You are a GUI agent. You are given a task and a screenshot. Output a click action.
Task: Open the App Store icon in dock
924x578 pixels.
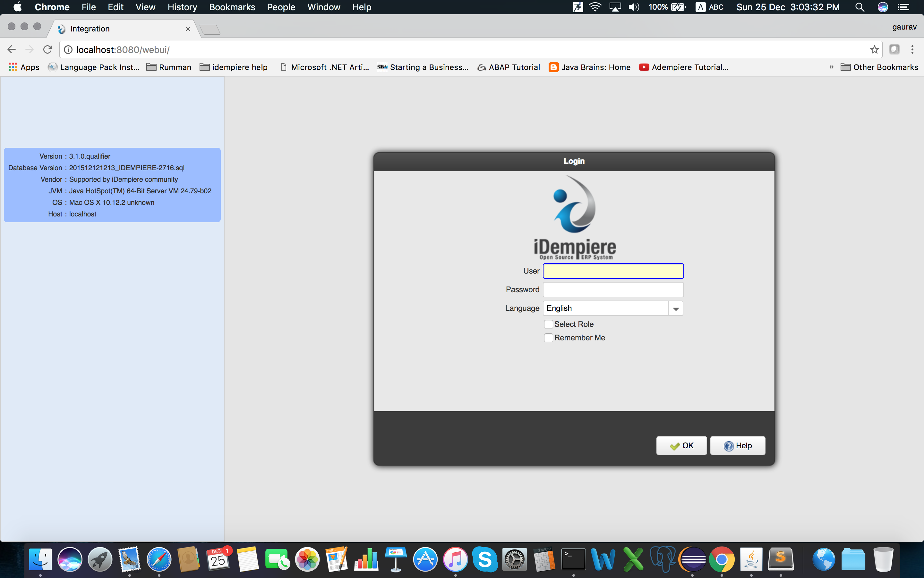(x=425, y=559)
